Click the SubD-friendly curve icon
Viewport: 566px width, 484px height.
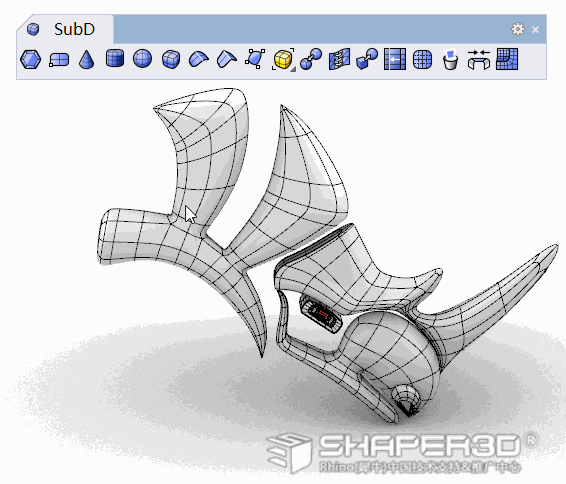(x=255, y=59)
